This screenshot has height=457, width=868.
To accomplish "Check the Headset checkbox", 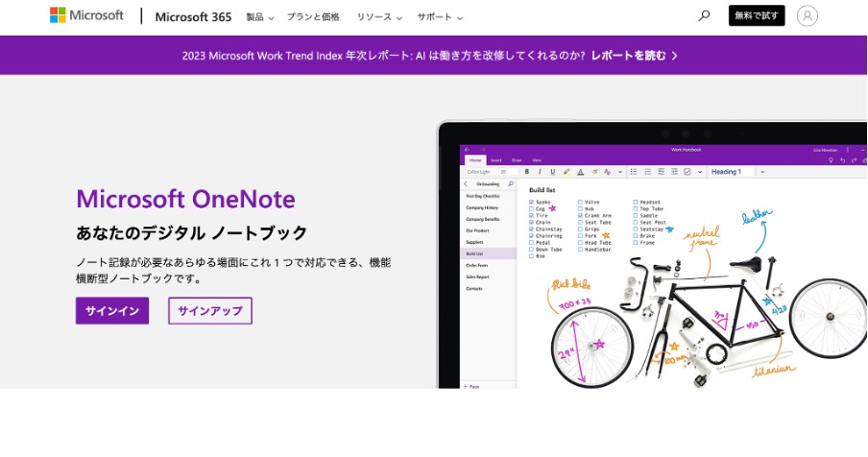I will tap(636, 202).
